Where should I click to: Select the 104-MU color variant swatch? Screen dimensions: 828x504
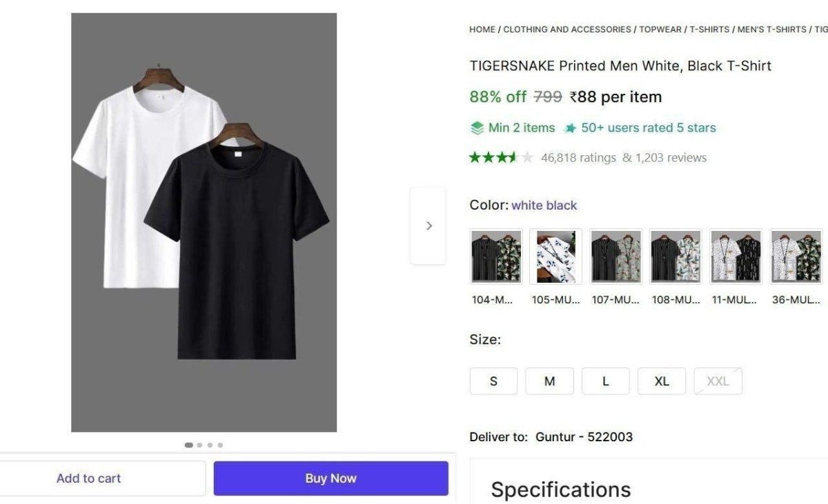[495, 256]
